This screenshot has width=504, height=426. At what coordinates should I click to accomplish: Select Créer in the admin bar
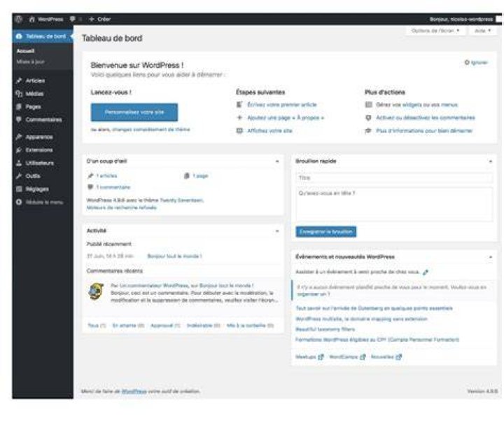click(100, 19)
